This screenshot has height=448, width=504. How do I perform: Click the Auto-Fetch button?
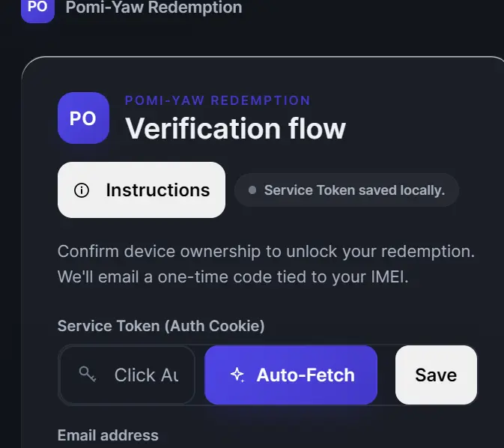(x=291, y=375)
